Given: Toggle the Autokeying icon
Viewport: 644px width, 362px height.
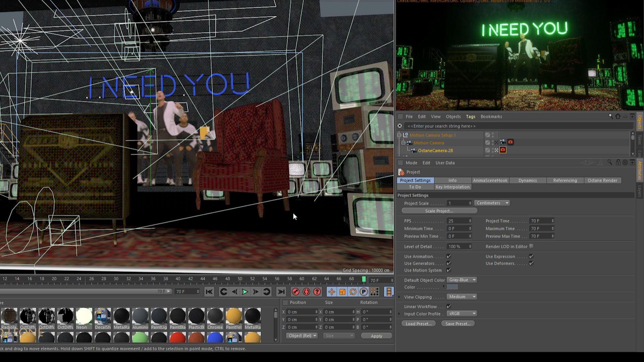Looking at the screenshot, I should (x=306, y=292).
